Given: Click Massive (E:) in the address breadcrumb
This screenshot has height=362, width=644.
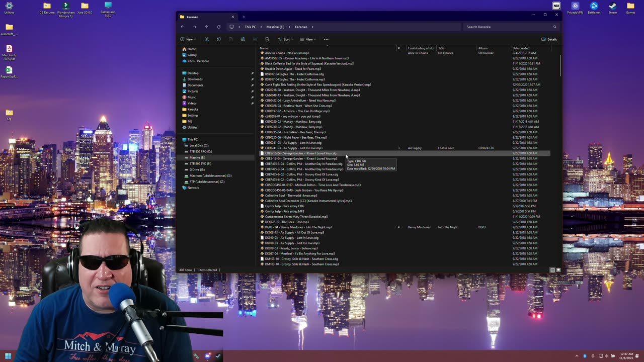Looking at the screenshot, I should [x=275, y=27].
